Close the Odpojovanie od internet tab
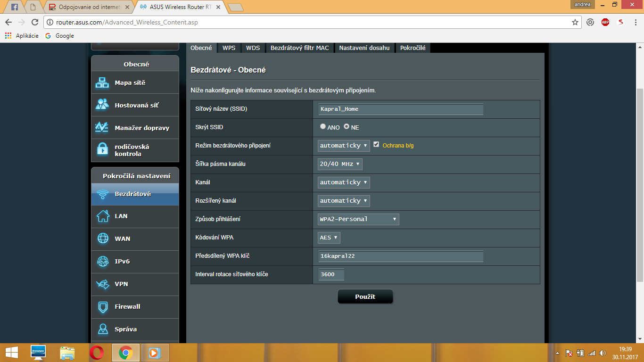The height and width of the screenshot is (362, 644). pyautogui.click(x=127, y=7)
